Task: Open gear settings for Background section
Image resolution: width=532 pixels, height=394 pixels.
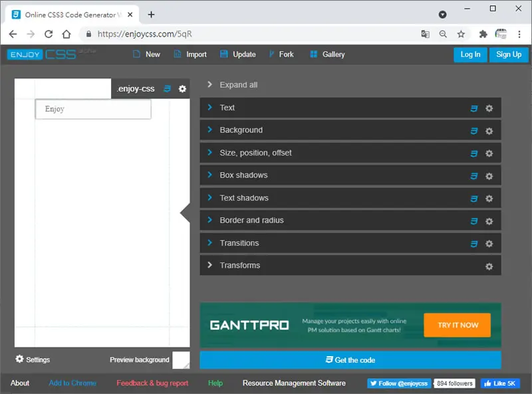Action: pos(489,131)
